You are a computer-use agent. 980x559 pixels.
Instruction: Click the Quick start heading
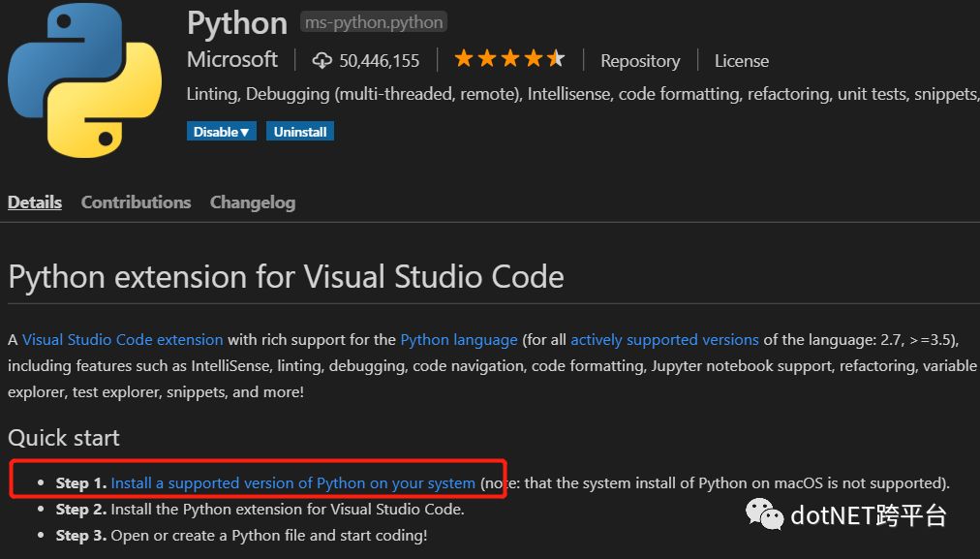point(64,438)
